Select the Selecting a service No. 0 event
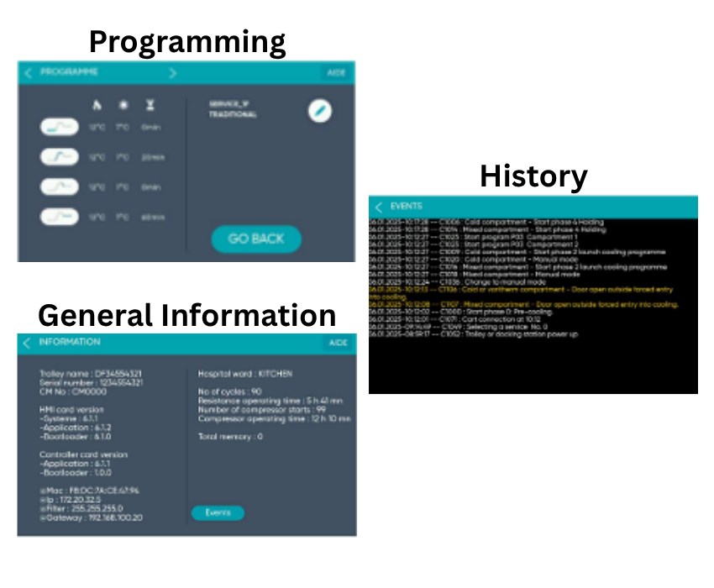The height and width of the screenshot is (588, 714). (x=458, y=327)
